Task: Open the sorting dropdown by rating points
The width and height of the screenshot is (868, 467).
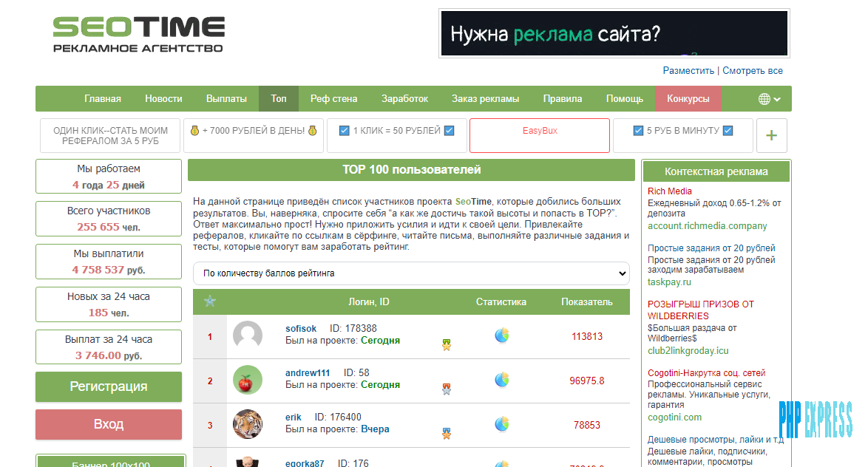Action: [411, 273]
